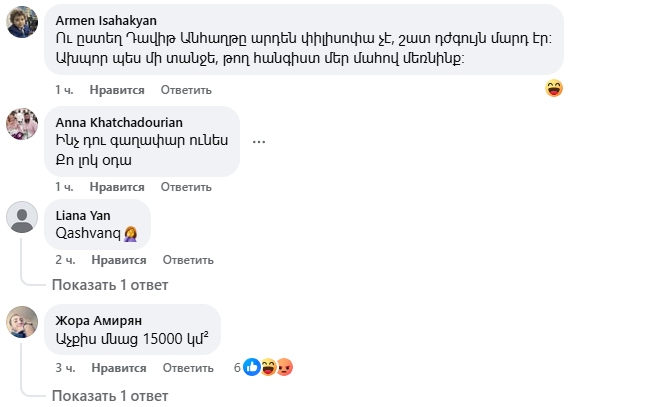This screenshot has width=662, height=407.
Task: Click laughing reaction emoji on Armen's comment
Action: (x=554, y=89)
